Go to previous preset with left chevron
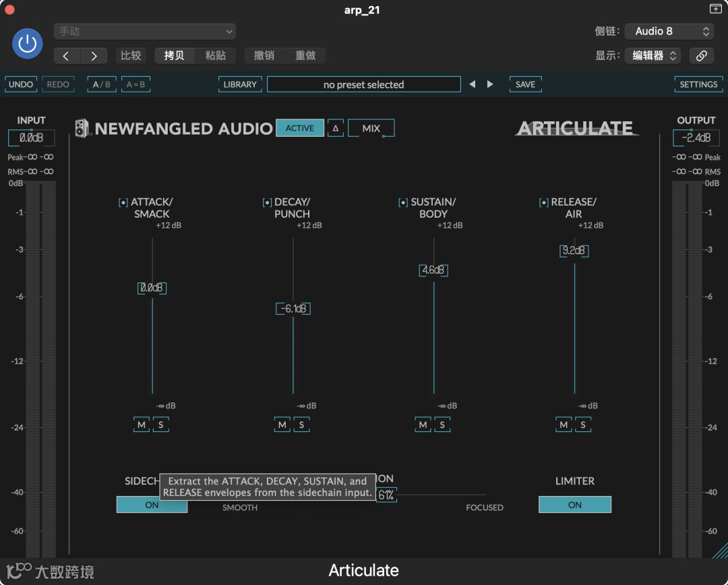The height and width of the screenshot is (585, 728). [66, 56]
